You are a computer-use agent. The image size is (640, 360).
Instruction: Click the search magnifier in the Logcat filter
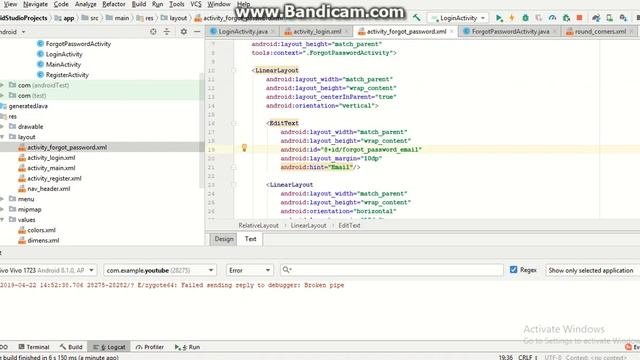point(287,270)
